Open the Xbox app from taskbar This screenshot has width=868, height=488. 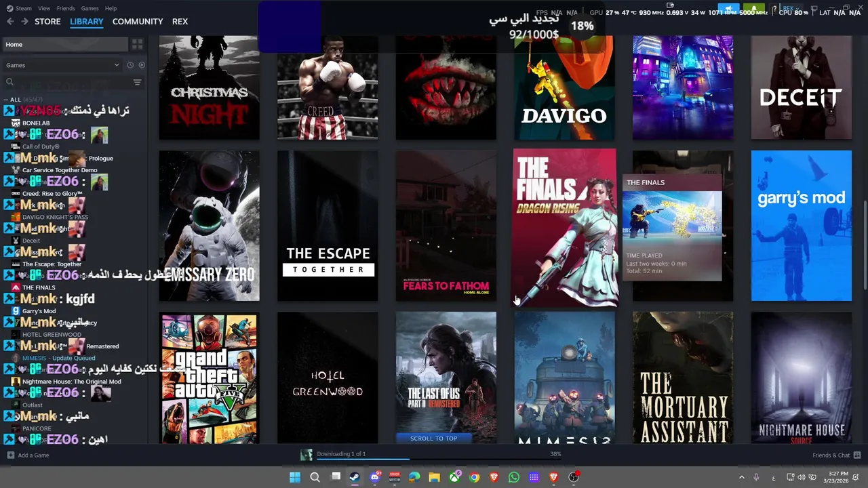coord(454,477)
